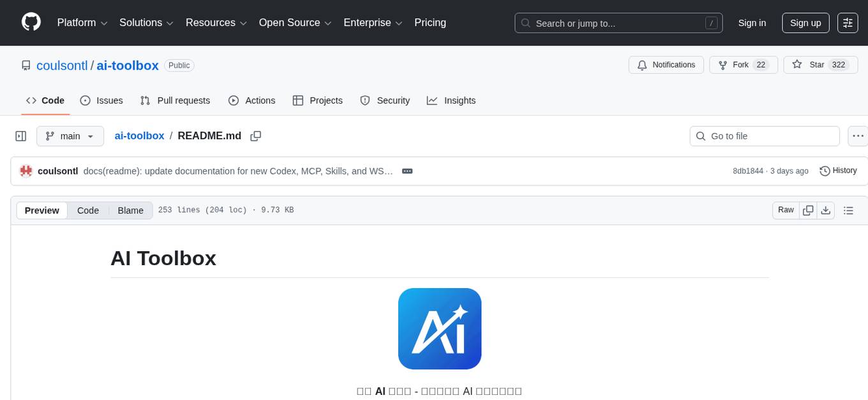The height and width of the screenshot is (400, 868).
Task: Click the Go to file search field
Action: click(764, 135)
